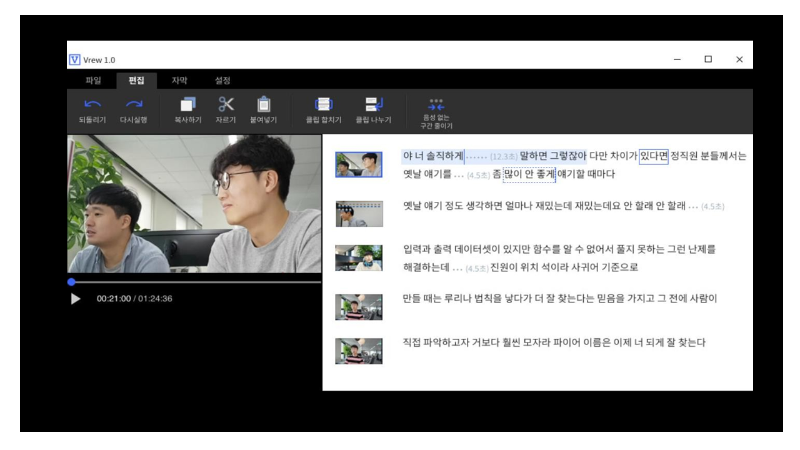Open the 파일 menu tab
800x450 pixels.
[93, 80]
